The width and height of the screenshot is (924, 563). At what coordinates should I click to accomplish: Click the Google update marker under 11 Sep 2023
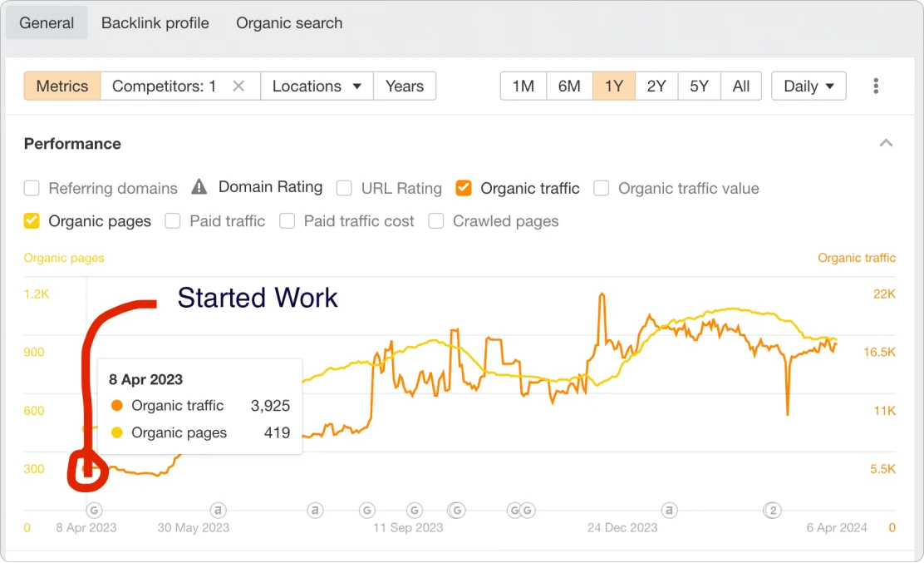coord(415,511)
